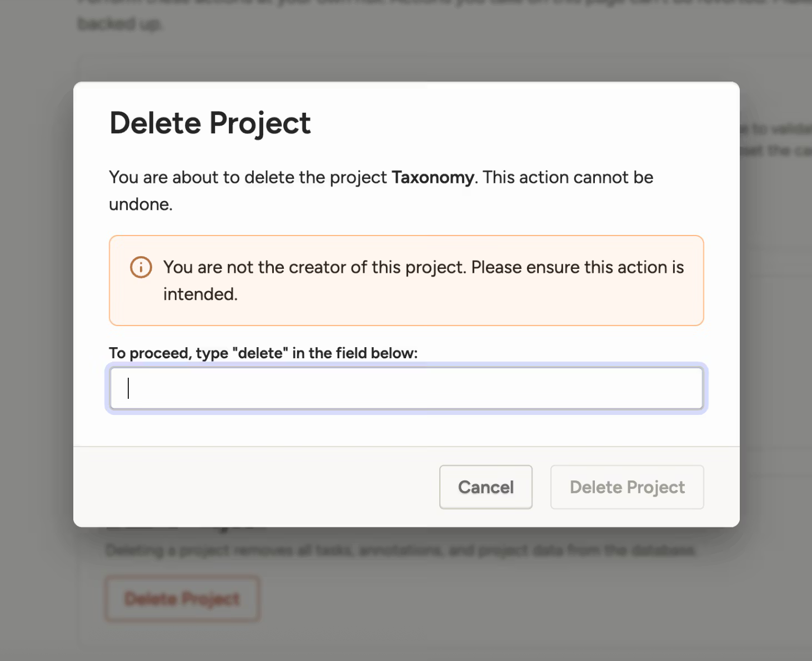Click the database removal note behind the modal
This screenshot has height=661, width=812.
pyautogui.click(x=400, y=550)
